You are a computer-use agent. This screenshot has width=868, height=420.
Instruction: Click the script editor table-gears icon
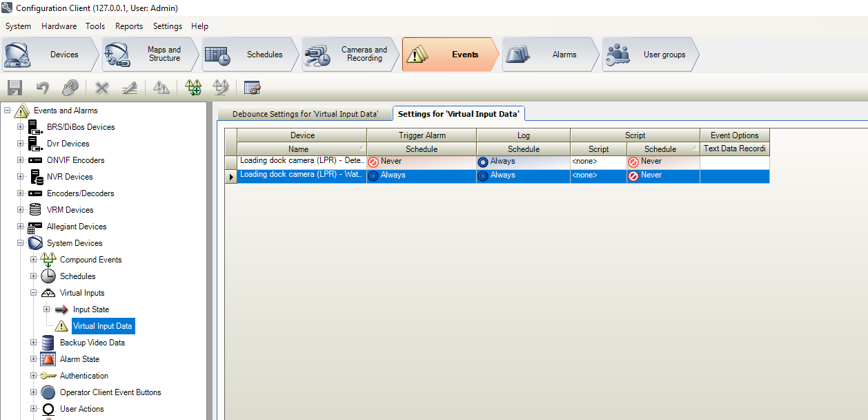(x=252, y=88)
